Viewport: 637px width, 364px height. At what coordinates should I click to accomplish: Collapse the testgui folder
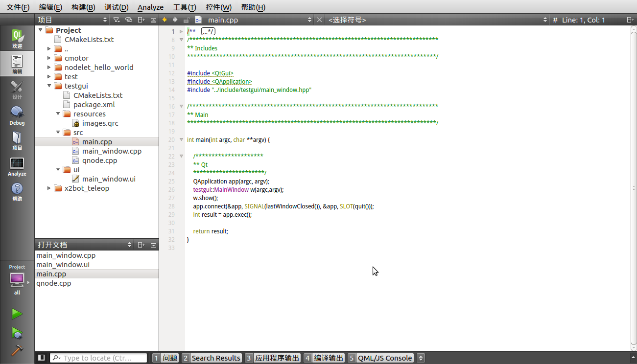click(x=49, y=86)
